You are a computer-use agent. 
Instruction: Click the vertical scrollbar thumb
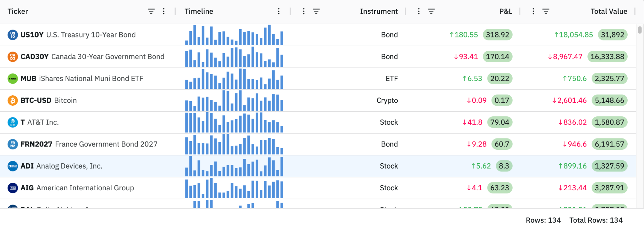pos(640,30)
